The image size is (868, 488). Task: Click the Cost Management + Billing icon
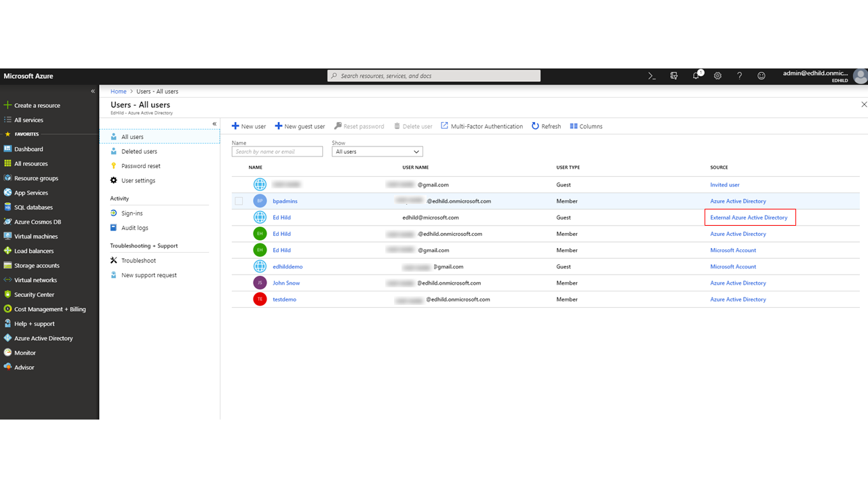[8, 309]
